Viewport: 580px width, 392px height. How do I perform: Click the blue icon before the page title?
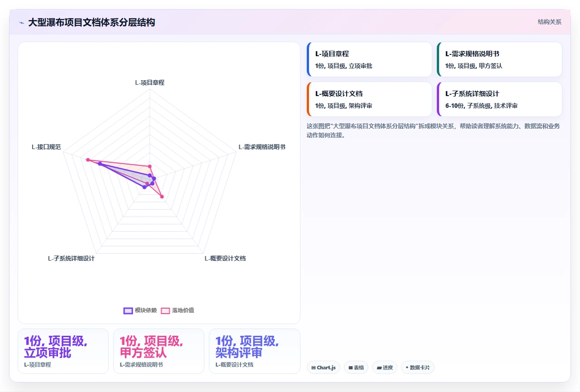click(21, 23)
